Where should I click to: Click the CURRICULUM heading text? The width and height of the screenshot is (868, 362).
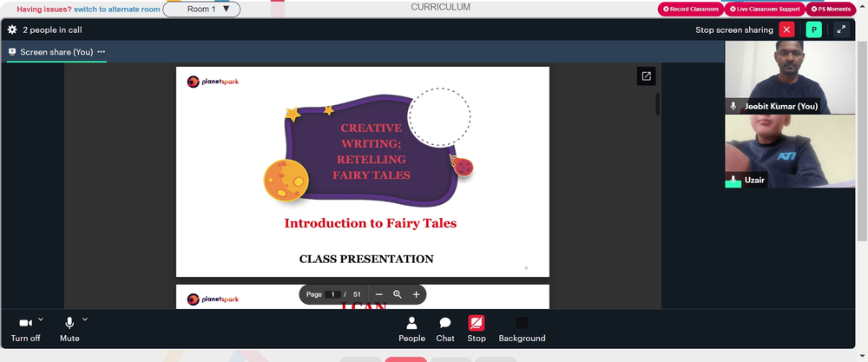pyautogui.click(x=441, y=7)
